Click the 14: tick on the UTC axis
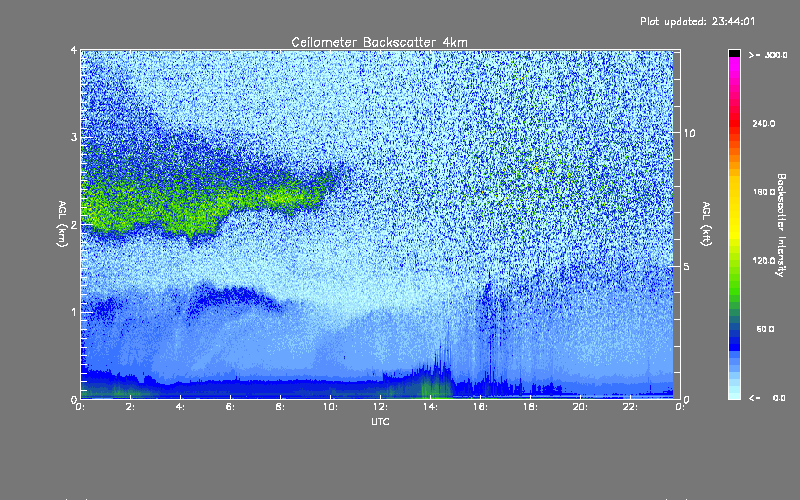This screenshot has width=800, height=500. point(430,407)
